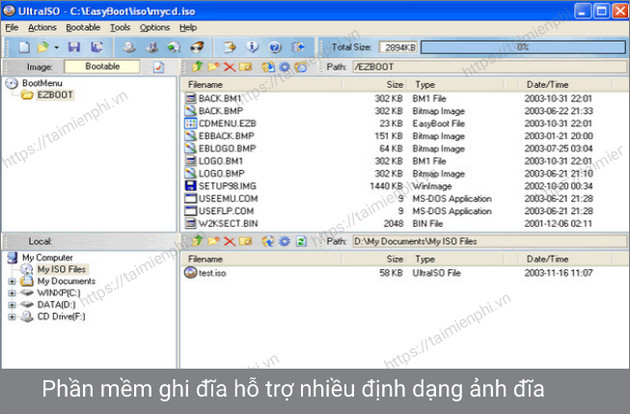The image size is (630, 414).
Task: Click the Info 'i' balloon icon
Action: pyautogui.click(x=252, y=47)
